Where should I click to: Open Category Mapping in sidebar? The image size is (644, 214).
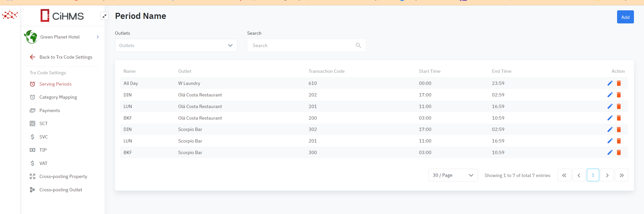tap(58, 97)
